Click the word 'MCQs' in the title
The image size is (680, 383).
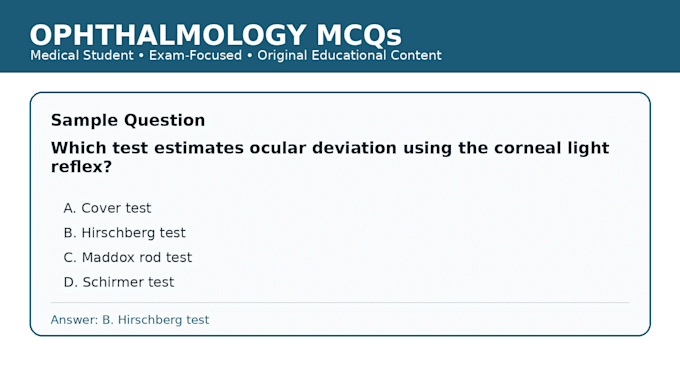(359, 35)
